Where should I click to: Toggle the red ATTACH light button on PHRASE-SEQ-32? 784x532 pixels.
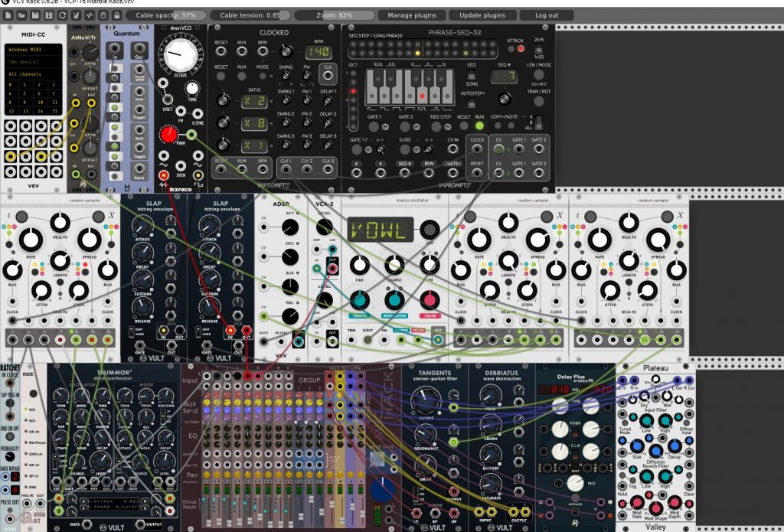521,48
